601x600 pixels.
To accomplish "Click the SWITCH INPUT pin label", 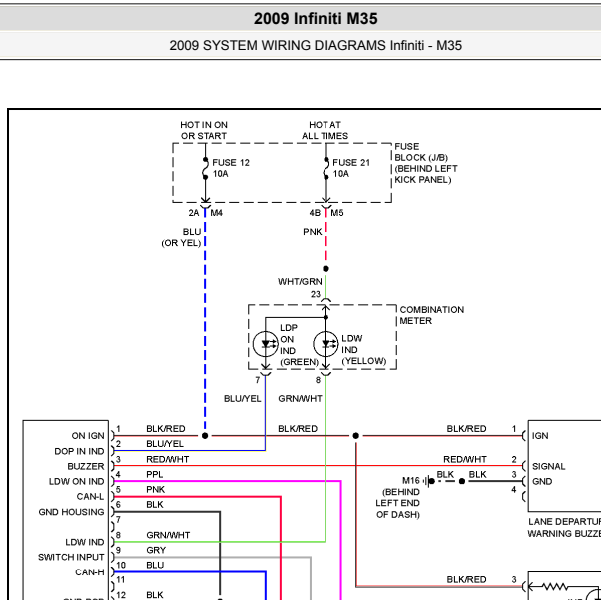I will (x=71, y=557).
